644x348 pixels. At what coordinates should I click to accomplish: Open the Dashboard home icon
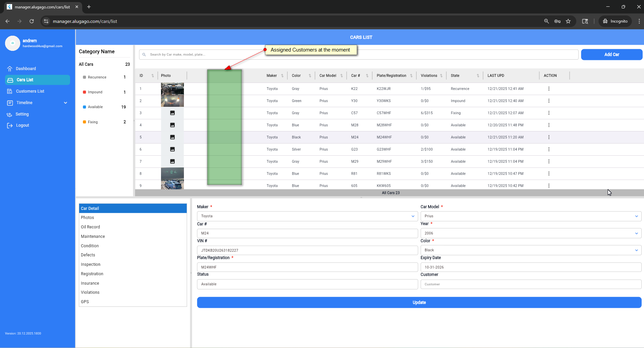point(10,69)
